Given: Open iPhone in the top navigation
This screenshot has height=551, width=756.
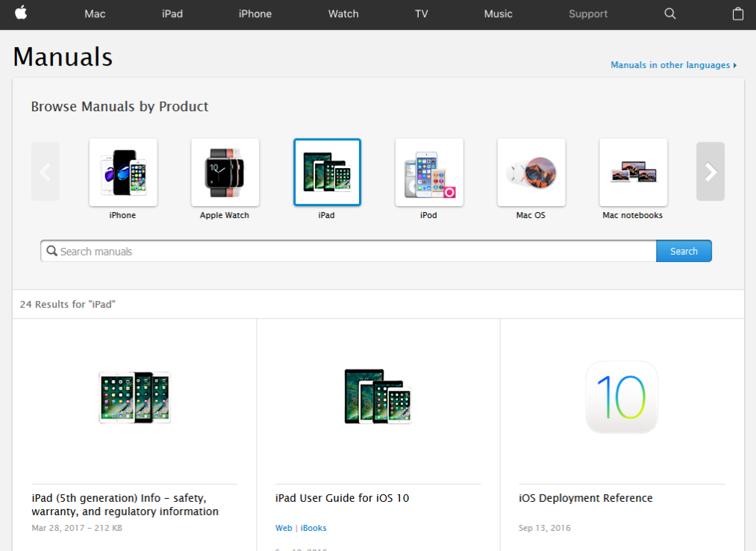Looking at the screenshot, I should 255,14.
